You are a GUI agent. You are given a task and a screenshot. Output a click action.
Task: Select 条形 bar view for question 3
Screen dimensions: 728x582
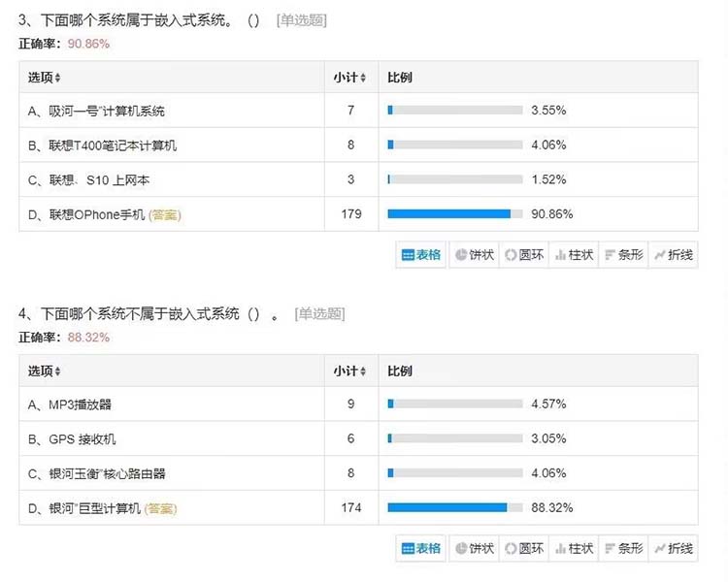623,255
